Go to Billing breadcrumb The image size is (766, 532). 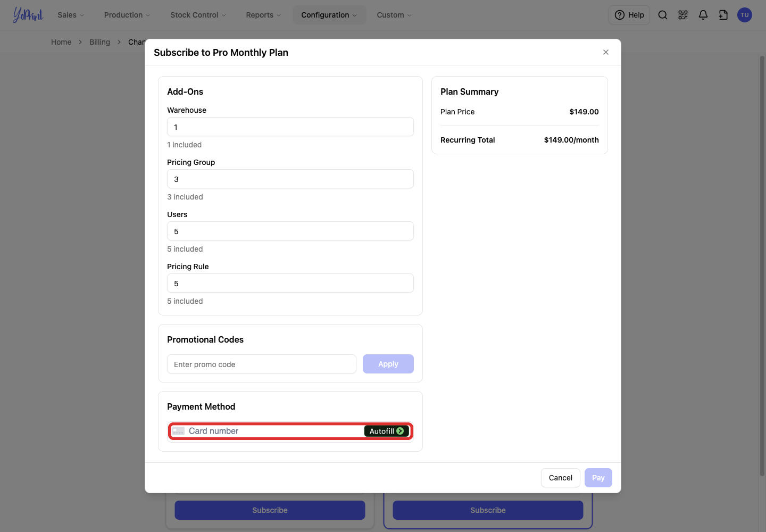(99, 42)
